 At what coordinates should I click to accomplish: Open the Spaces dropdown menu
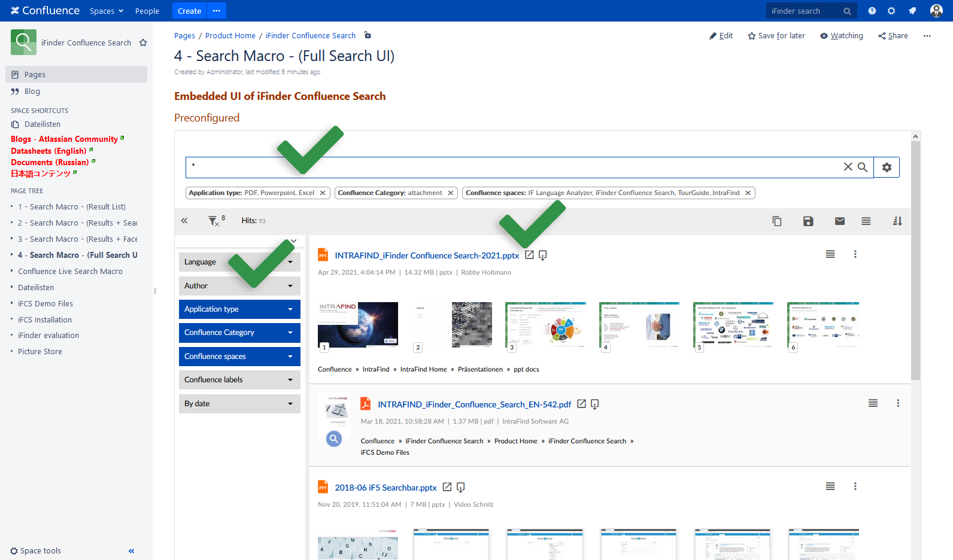(x=107, y=11)
